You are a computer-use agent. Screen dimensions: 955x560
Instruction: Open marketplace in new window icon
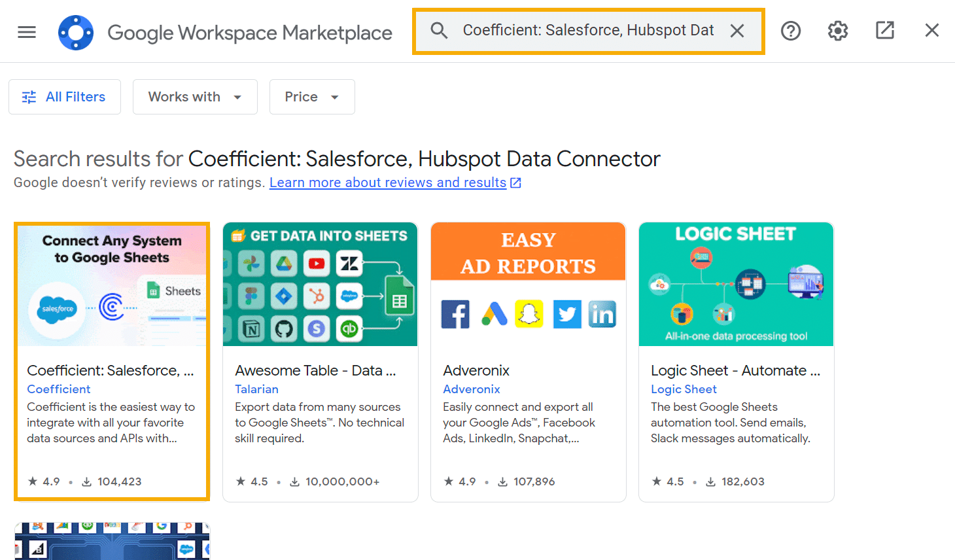click(885, 30)
